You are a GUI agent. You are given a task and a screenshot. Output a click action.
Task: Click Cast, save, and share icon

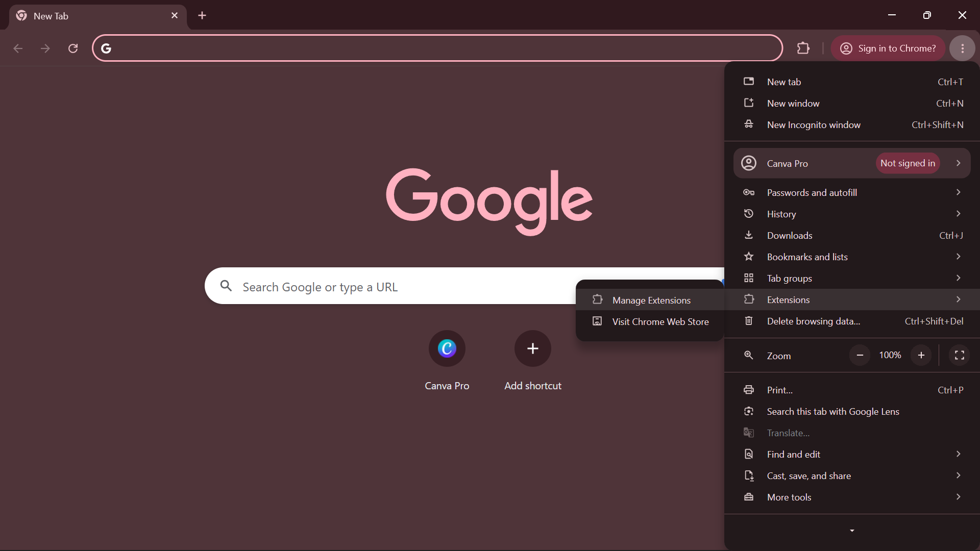(x=749, y=475)
